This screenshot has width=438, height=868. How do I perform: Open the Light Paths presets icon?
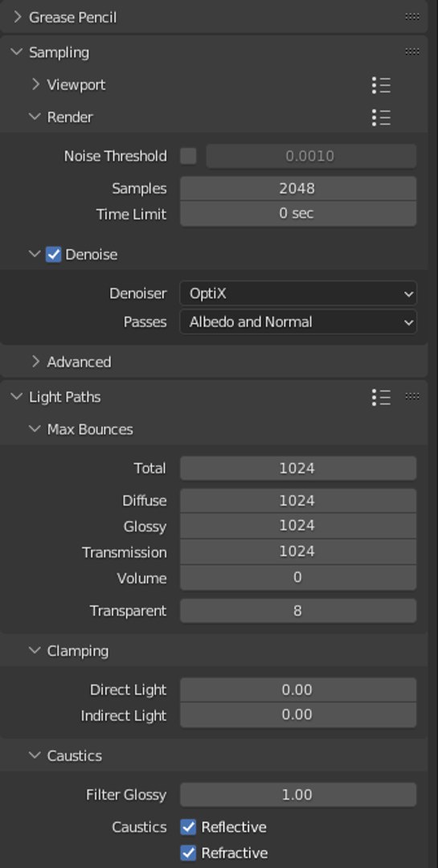(381, 397)
